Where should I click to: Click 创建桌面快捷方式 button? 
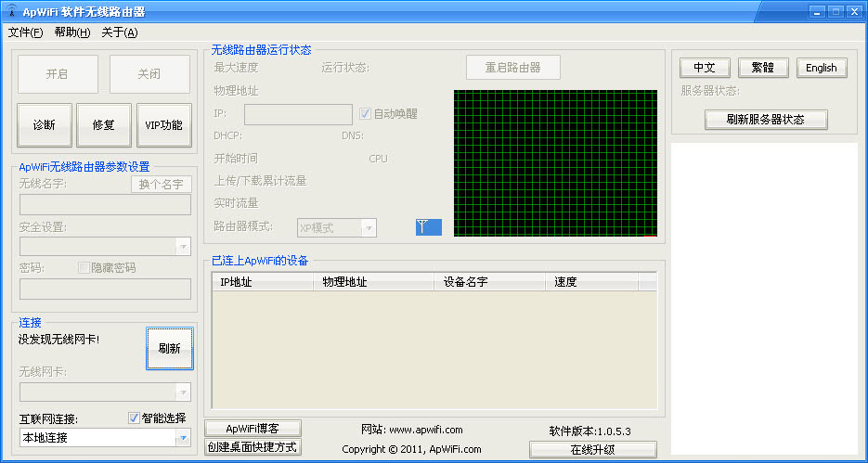point(253,447)
